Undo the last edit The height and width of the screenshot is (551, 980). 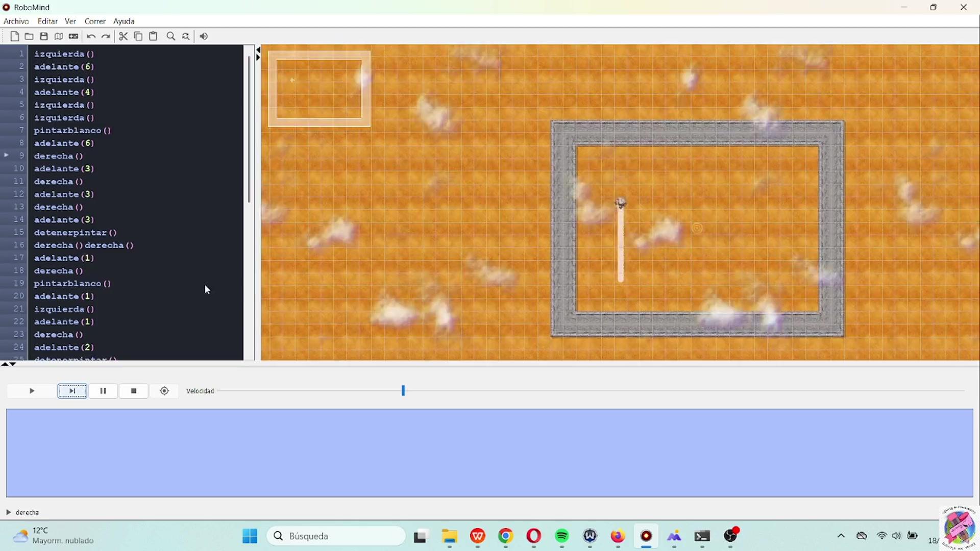[91, 36]
